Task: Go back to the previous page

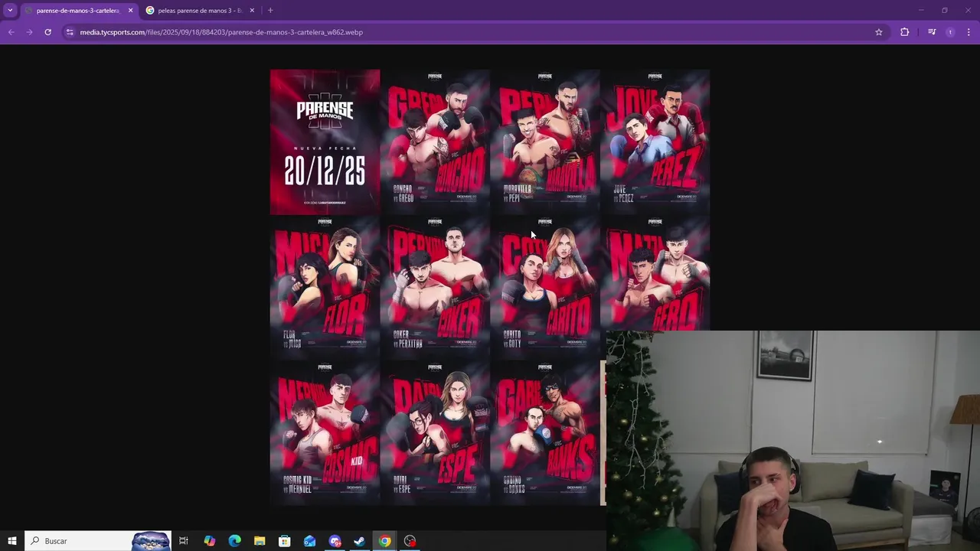Action: point(11,32)
